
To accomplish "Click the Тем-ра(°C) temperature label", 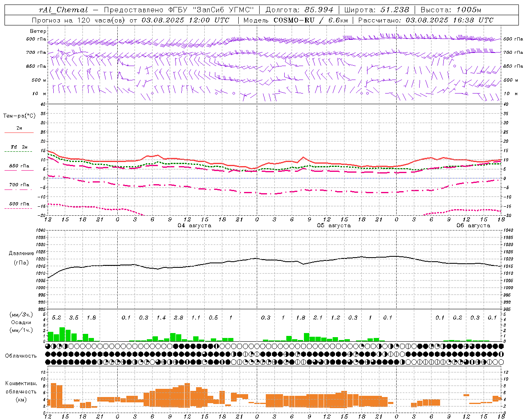I will (x=19, y=116).
